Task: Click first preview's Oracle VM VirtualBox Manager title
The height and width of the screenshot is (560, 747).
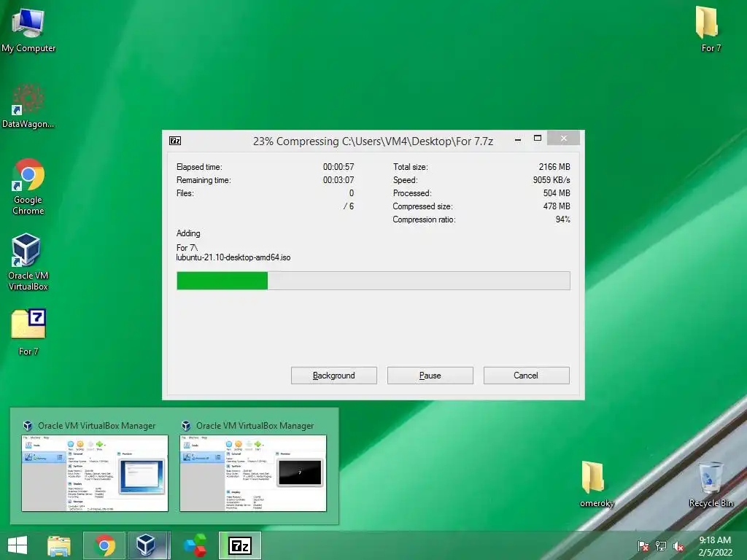Action: pos(97,426)
